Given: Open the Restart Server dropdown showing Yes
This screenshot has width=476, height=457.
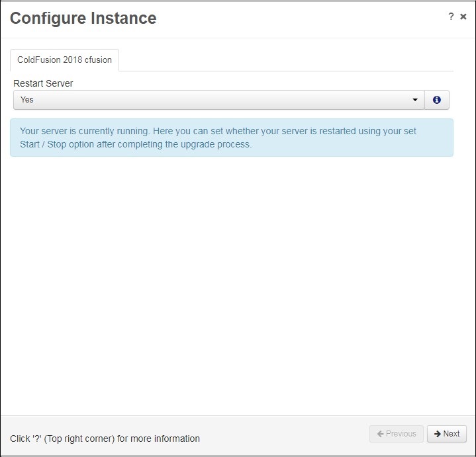Looking at the screenshot, I should [x=218, y=100].
